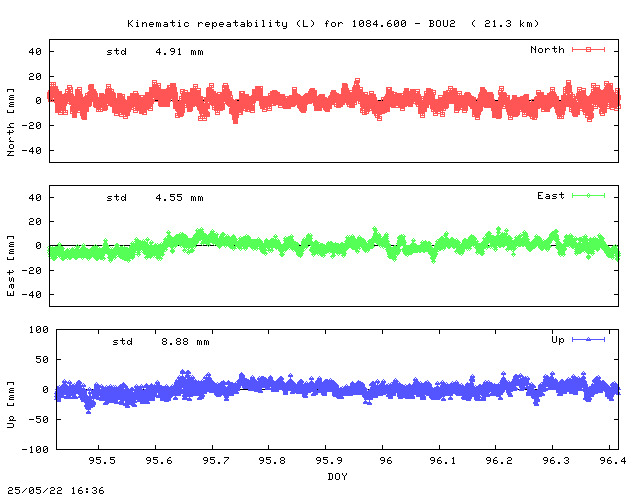Click the East legend marker line
640x496 pixels.
(588, 196)
